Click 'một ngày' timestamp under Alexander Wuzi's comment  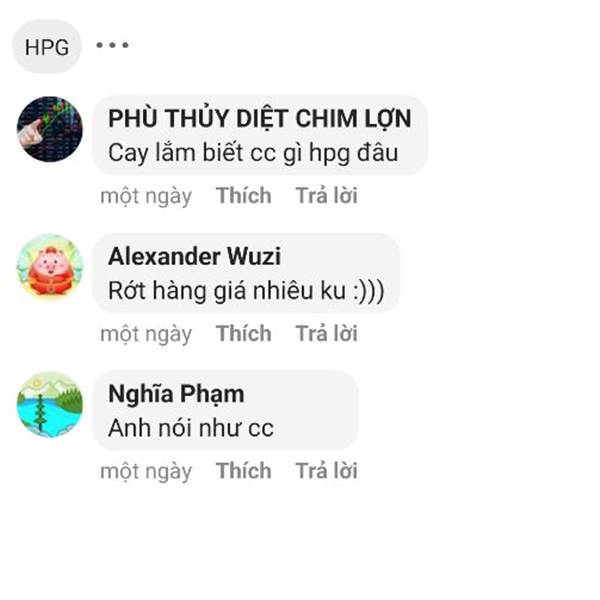point(146,334)
